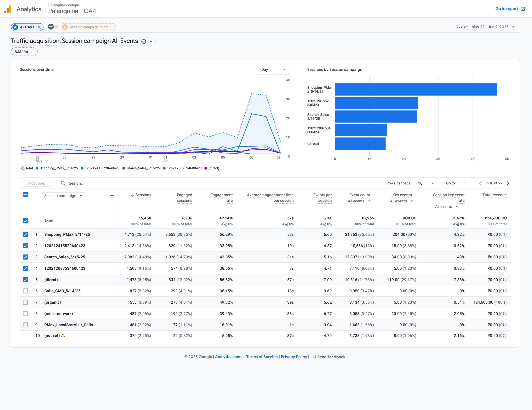Go to next page of table rows
The image size is (532, 410).
[x=508, y=183]
